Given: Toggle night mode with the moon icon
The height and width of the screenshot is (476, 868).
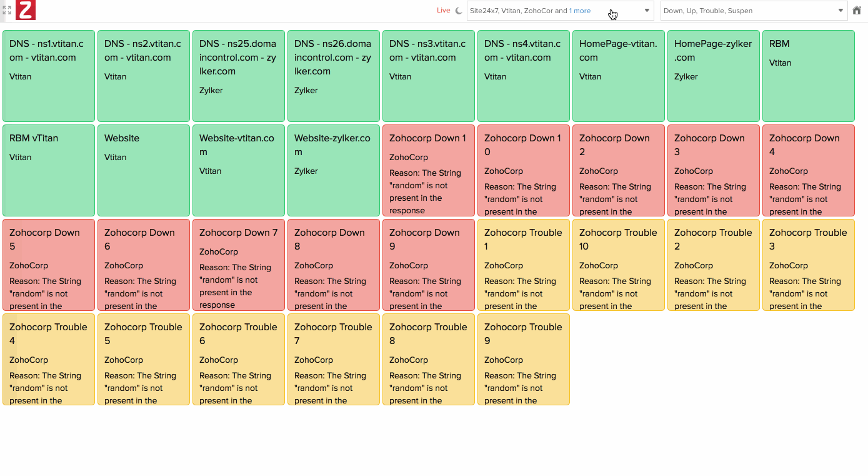Looking at the screenshot, I should coord(459,11).
